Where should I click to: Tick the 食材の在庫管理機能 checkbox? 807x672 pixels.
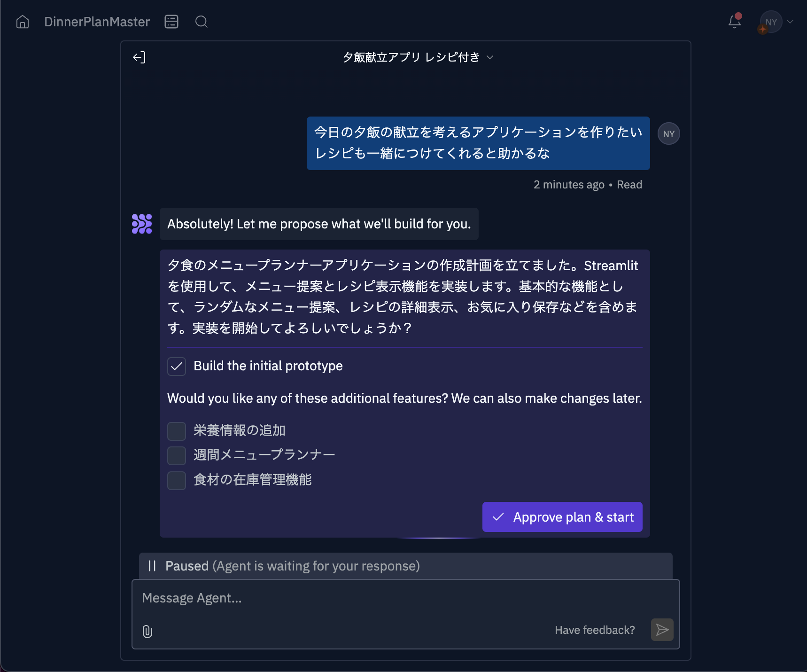click(x=177, y=480)
